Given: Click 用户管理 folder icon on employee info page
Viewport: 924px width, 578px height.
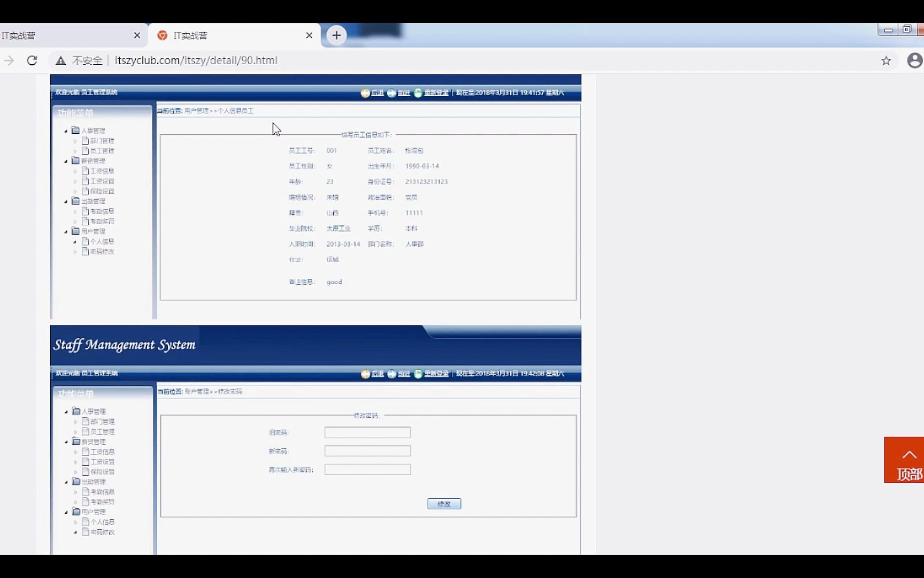Looking at the screenshot, I should click(x=75, y=231).
